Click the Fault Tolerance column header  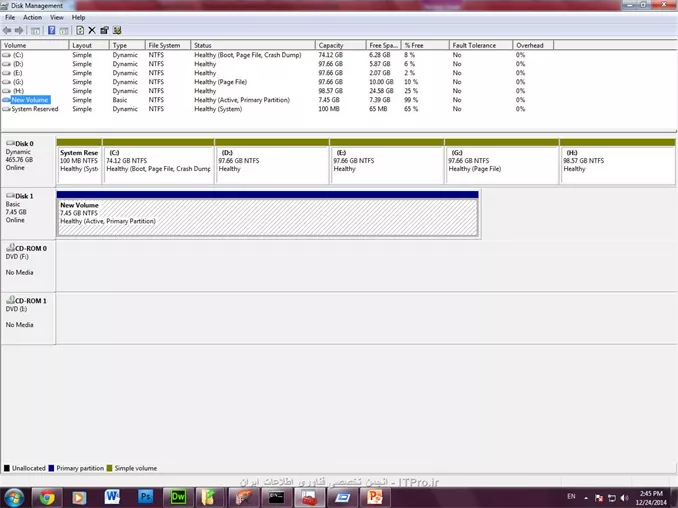click(481, 45)
